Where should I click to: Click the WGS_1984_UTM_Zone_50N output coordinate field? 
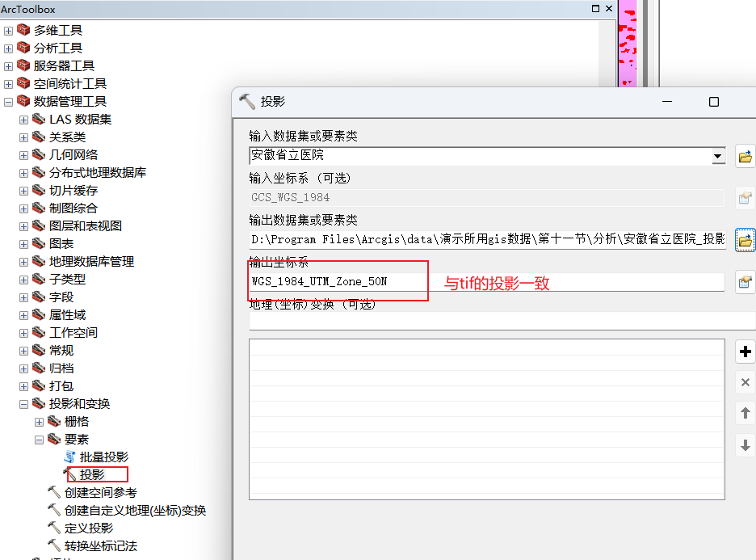click(x=486, y=282)
